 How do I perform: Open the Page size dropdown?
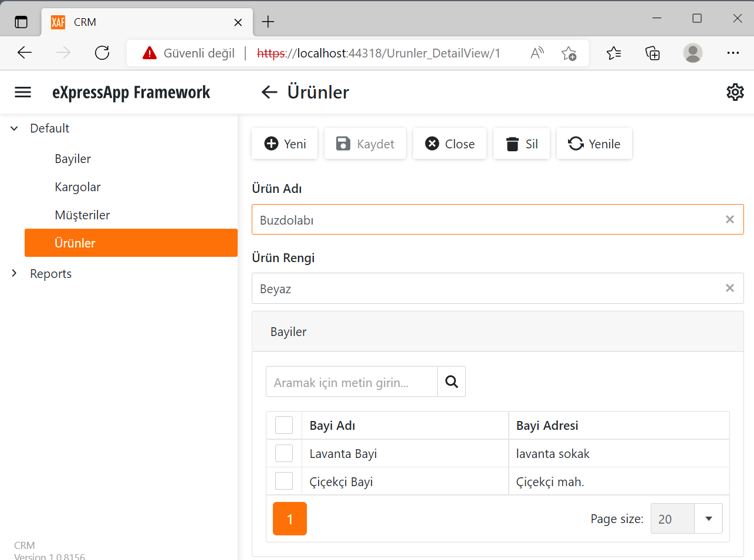[708, 518]
